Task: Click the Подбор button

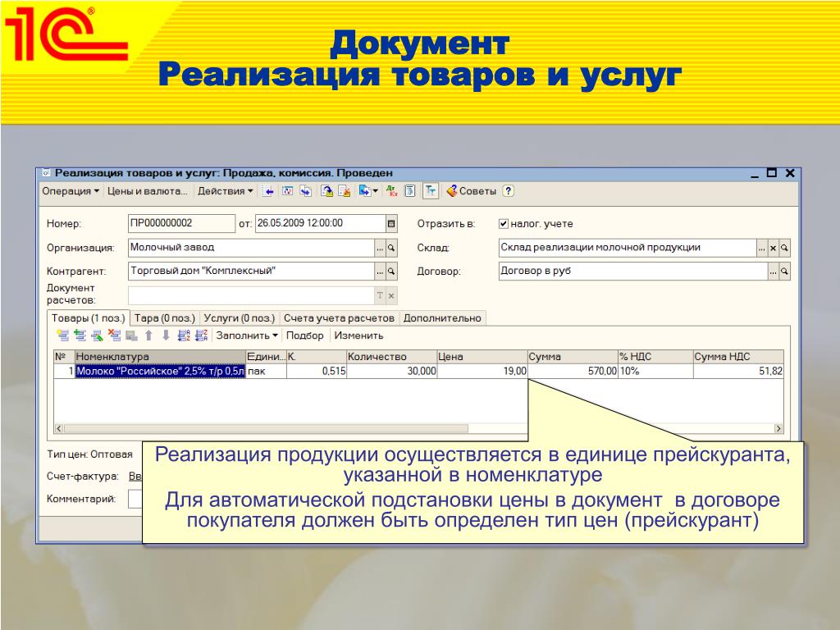Action: tap(304, 336)
